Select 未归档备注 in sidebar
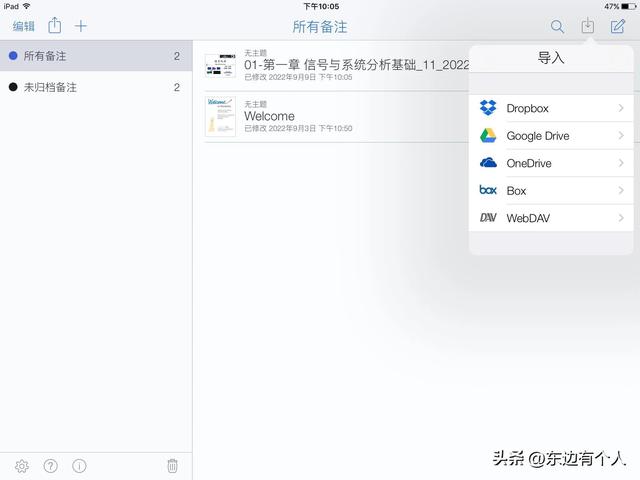This screenshot has height=480, width=640. [96, 87]
